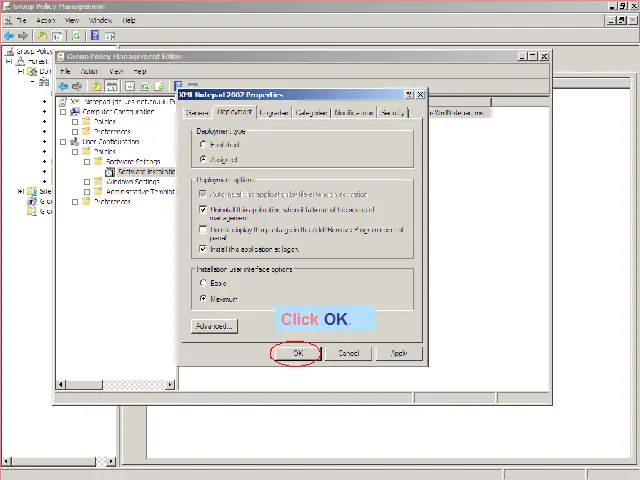Image resolution: width=640 pixels, height=480 pixels.
Task: Expand the Windows Settings node under User Configuration
Action: (x=87, y=182)
